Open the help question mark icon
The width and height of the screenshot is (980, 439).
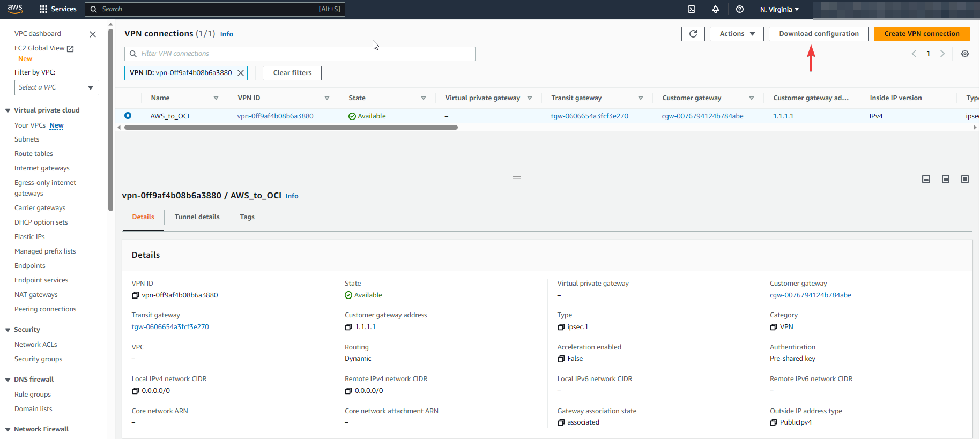(x=740, y=9)
